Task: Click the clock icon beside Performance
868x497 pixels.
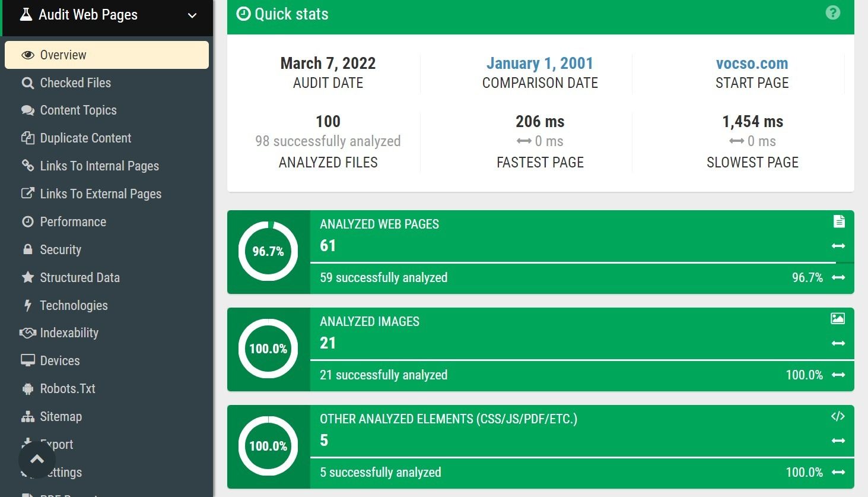Action: point(28,221)
